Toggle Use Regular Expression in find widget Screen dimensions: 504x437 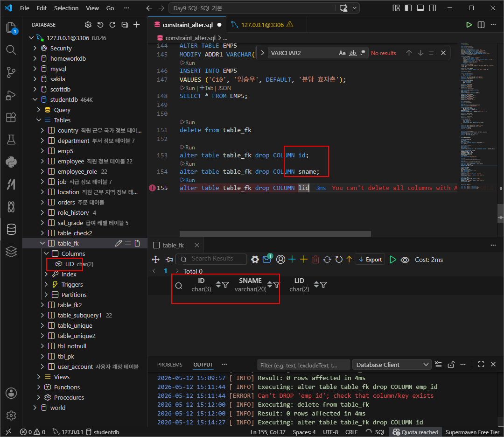(363, 53)
